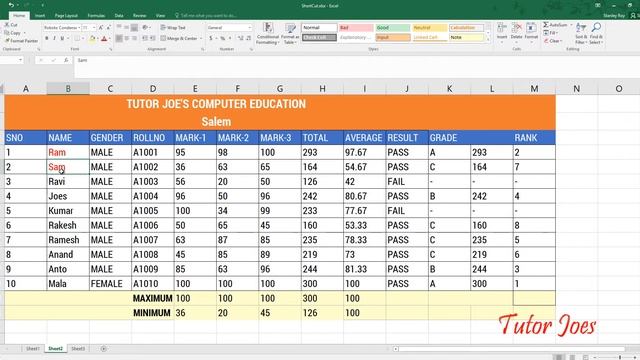Open the font size dropdown

tap(94, 27)
